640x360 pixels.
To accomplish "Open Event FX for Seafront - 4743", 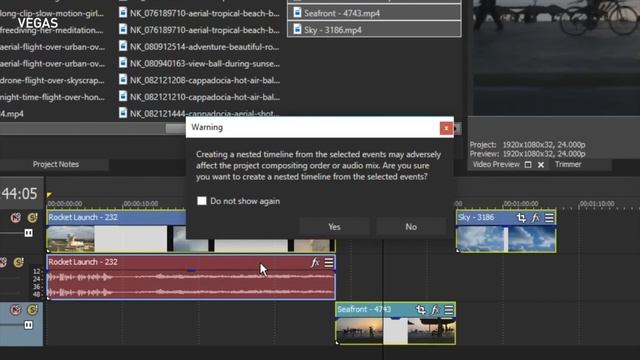I will pos(435,310).
